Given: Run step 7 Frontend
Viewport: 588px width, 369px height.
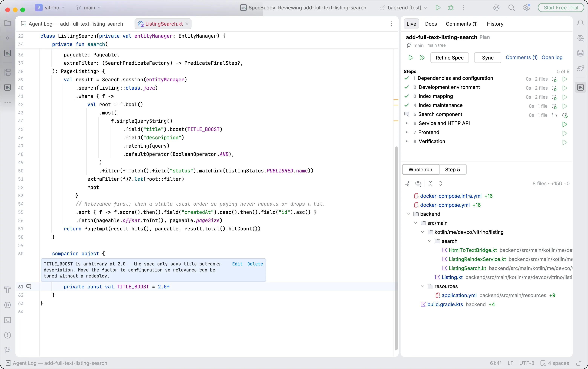Looking at the screenshot, I should point(565,133).
